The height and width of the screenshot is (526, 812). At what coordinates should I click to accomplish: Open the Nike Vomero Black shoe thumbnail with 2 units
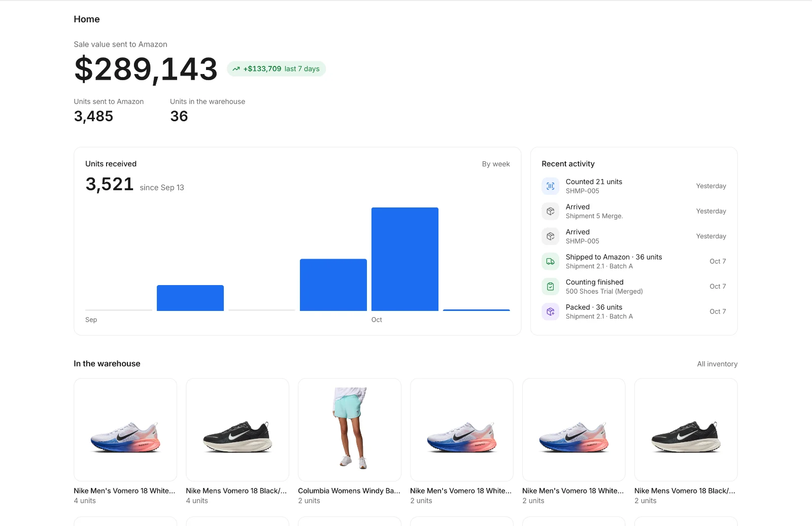click(x=686, y=430)
